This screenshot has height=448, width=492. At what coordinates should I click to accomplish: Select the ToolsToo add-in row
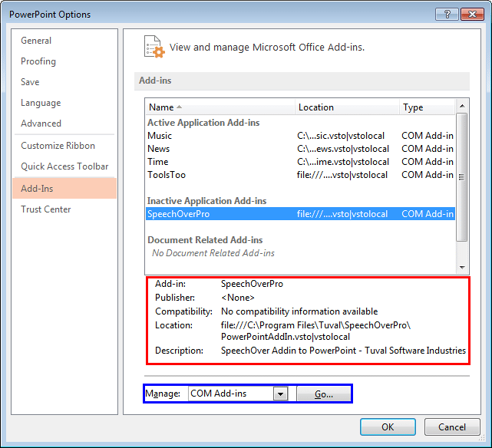click(x=300, y=175)
